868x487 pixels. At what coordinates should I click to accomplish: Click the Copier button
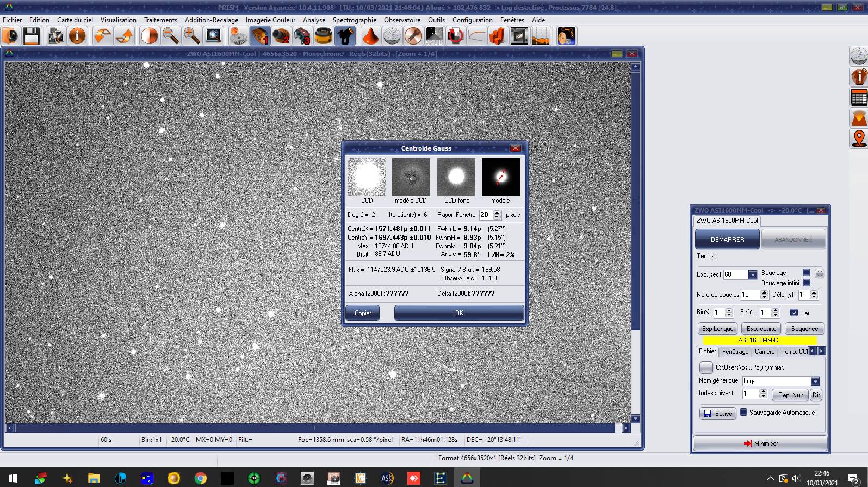tap(363, 313)
